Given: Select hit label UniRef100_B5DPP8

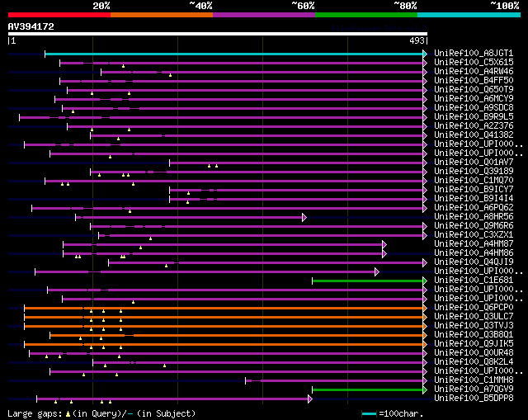Looking at the screenshot, I should [x=474, y=399].
